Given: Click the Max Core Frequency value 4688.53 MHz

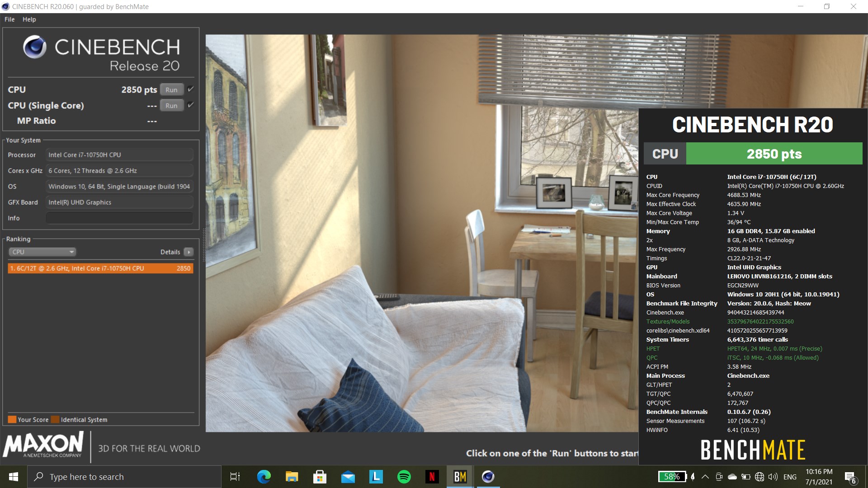Looking at the screenshot, I should (x=744, y=195).
